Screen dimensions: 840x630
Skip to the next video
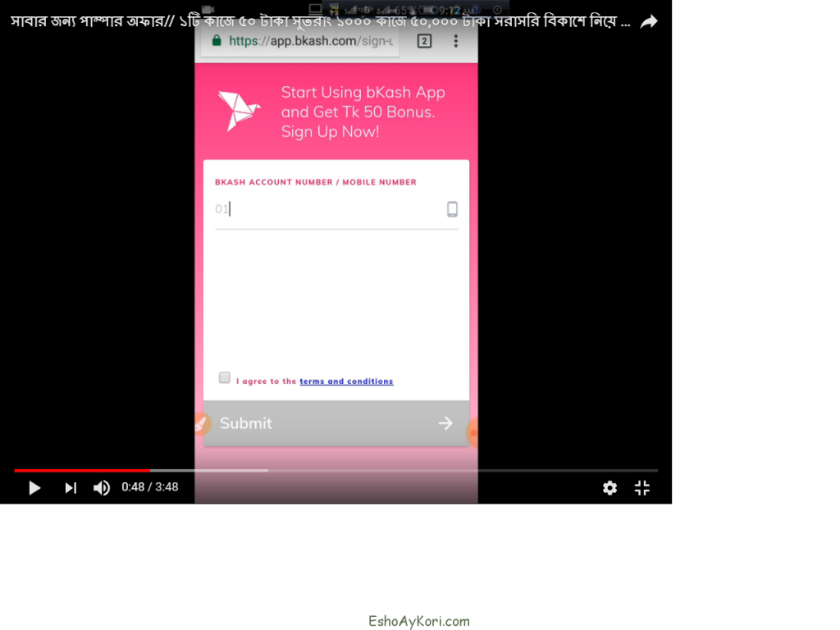tap(71, 488)
